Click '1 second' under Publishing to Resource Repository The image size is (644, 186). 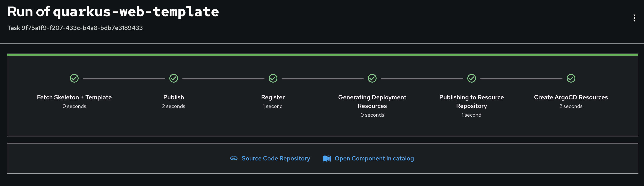pos(471,115)
